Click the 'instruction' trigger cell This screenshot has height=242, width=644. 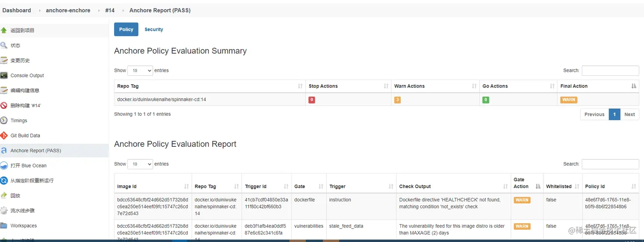(340, 199)
